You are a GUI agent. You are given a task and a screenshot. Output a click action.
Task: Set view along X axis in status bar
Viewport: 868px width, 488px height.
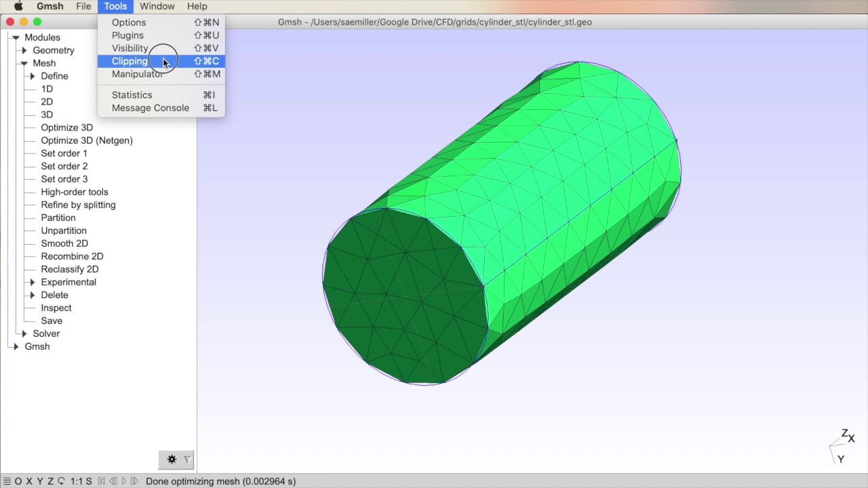[x=29, y=481]
